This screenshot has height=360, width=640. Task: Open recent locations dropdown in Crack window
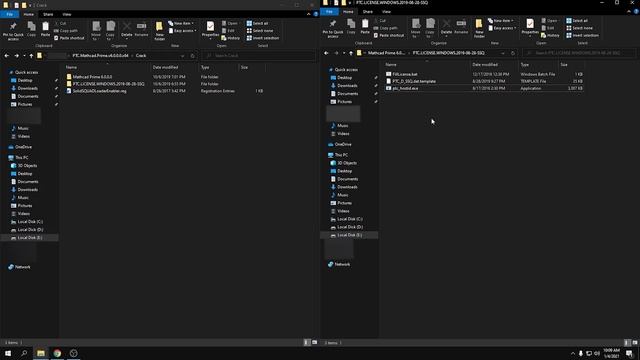click(x=24, y=56)
